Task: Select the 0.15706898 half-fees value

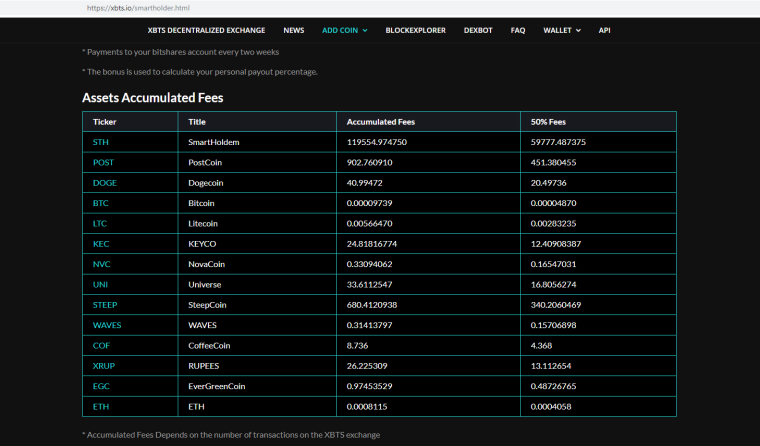Action: (x=553, y=325)
